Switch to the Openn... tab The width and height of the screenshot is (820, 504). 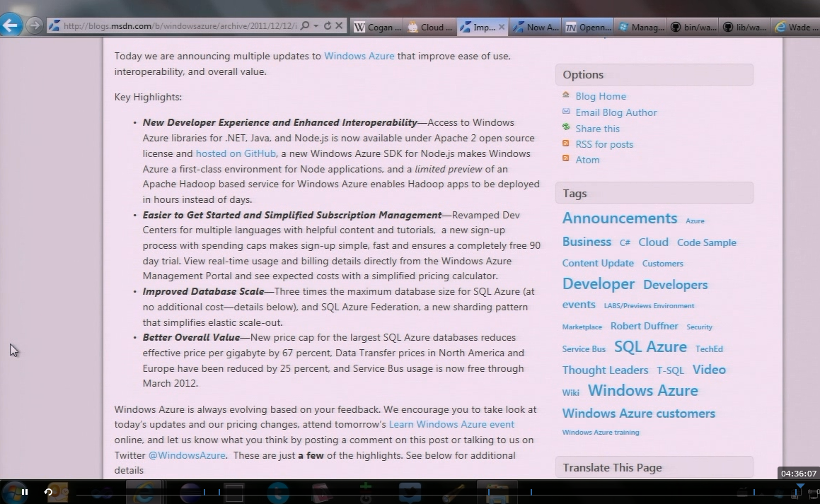[x=588, y=27]
